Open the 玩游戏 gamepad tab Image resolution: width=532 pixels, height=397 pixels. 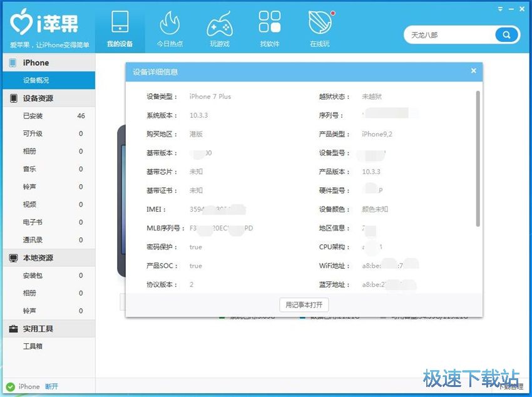pos(220,28)
